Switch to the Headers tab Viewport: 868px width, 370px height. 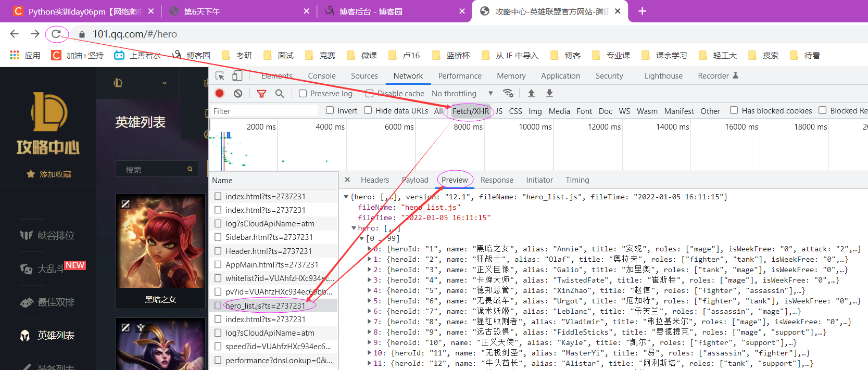click(x=375, y=180)
